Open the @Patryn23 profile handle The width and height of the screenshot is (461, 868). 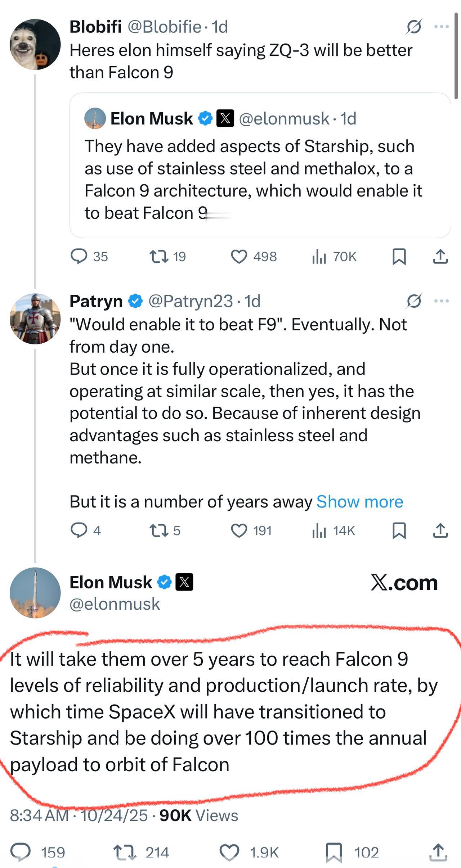191,301
